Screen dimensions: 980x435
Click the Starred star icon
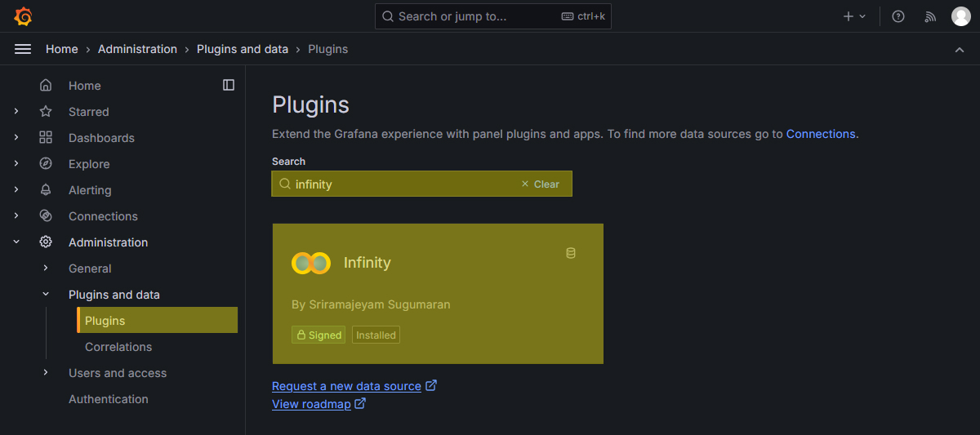click(46, 112)
